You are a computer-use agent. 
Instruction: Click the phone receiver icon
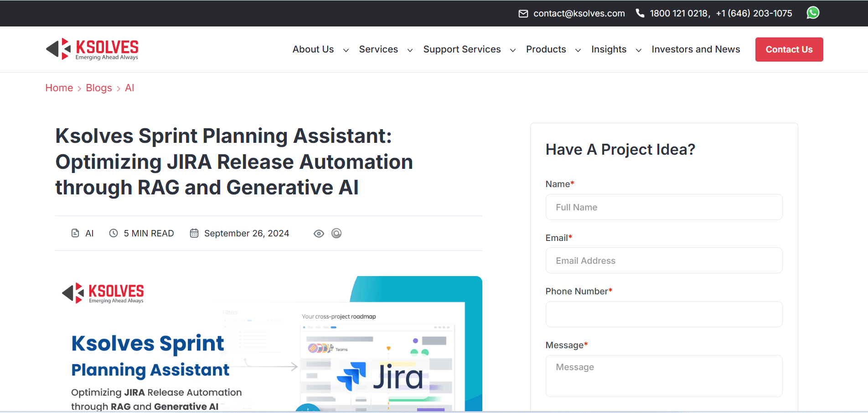point(640,13)
